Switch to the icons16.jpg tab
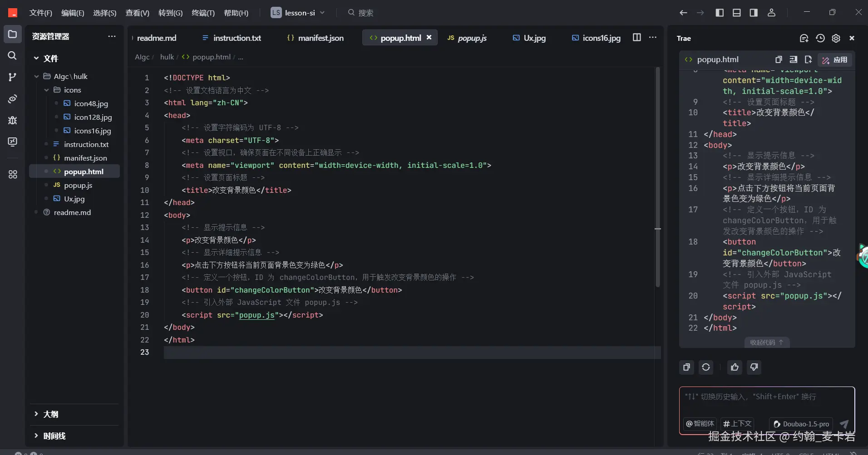The image size is (868, 455). pyautogui.click(x=596, y=38)
